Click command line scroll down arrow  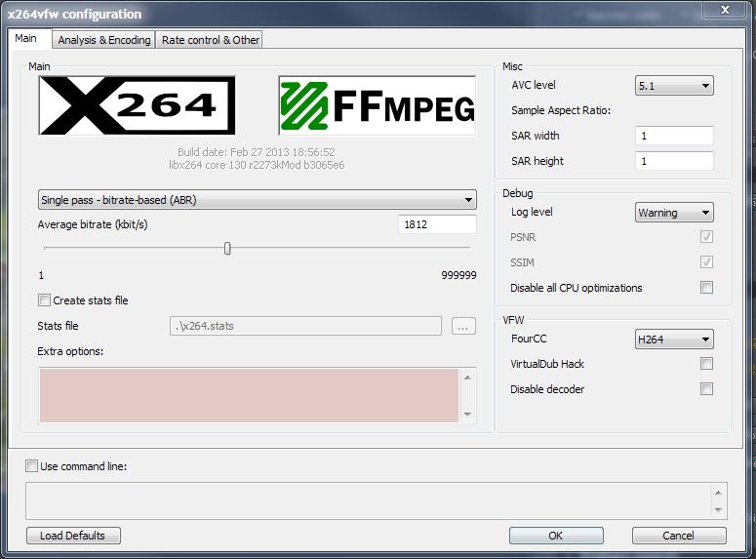tap(718, 510)
